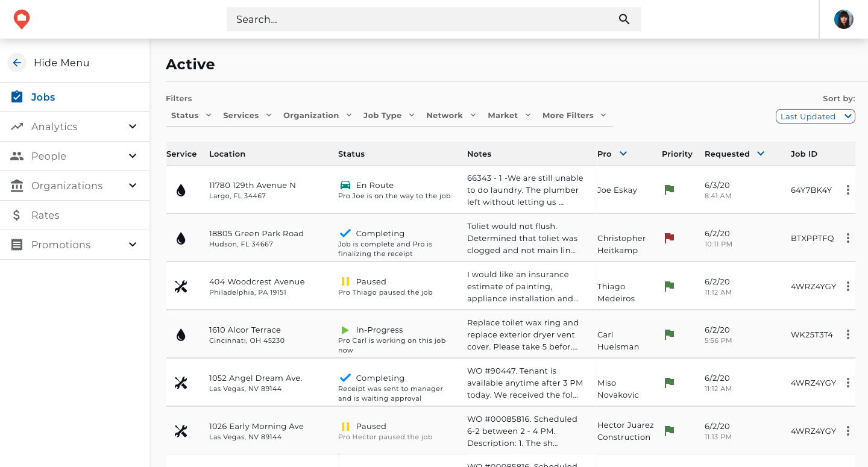Open the Status filter dropdown
This screenshot has width=868, height=467.
pyautogui.click(x=191, y=115)
